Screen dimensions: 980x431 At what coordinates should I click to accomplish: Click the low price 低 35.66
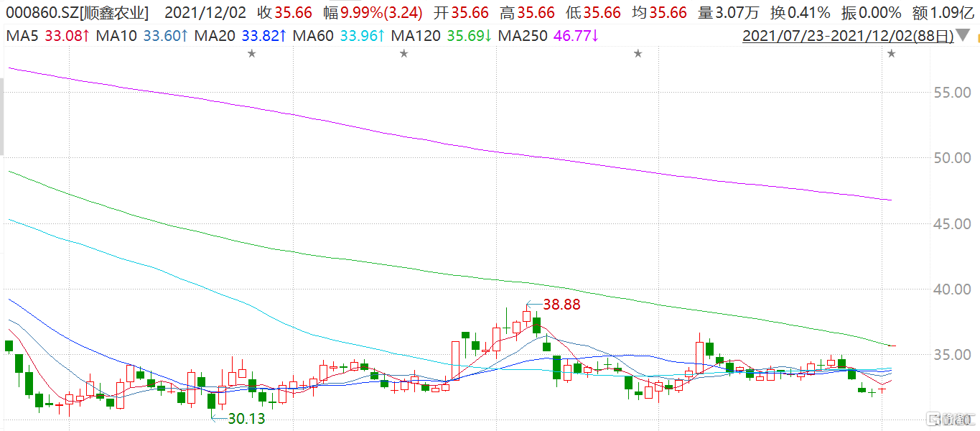[592, 12]
